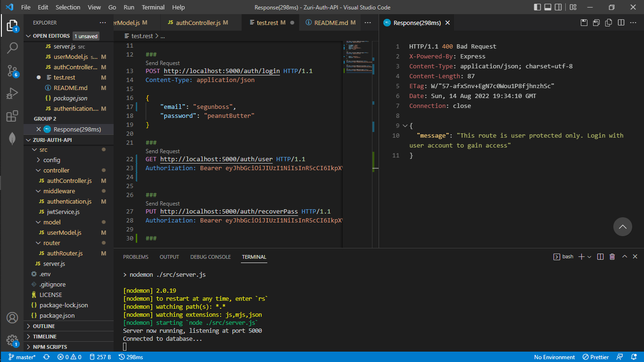Collapse the JSON response body at line 9
Viewport: 644px width, 362px height.
pyautogui.click(x=404, y=125)
